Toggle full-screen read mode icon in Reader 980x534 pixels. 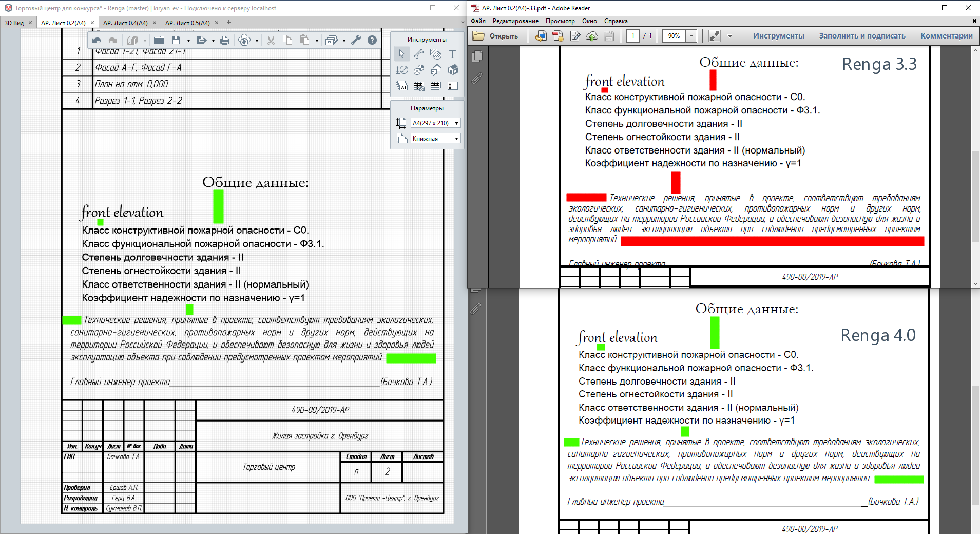[714, 36]
